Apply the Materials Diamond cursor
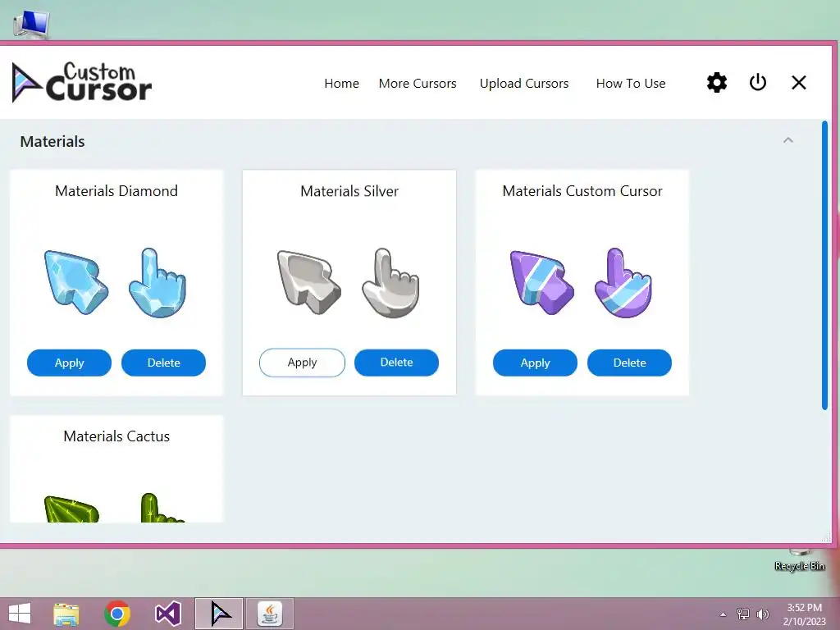The width and height of the screenshot is (840, 630). (x=69, y=363)
